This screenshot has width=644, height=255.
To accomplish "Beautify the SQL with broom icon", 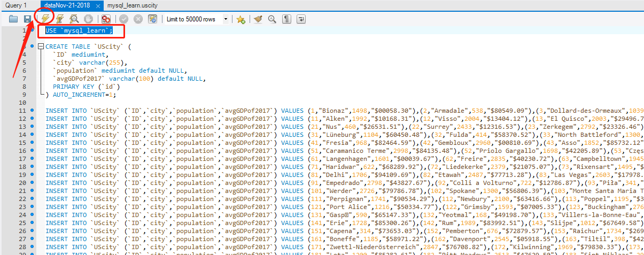I will (258, 19).
